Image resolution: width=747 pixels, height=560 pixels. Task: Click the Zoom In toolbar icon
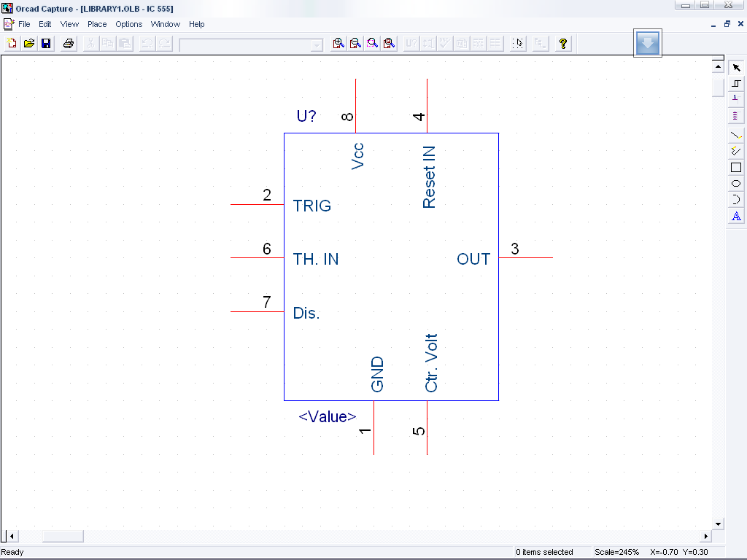coord(338,44)
